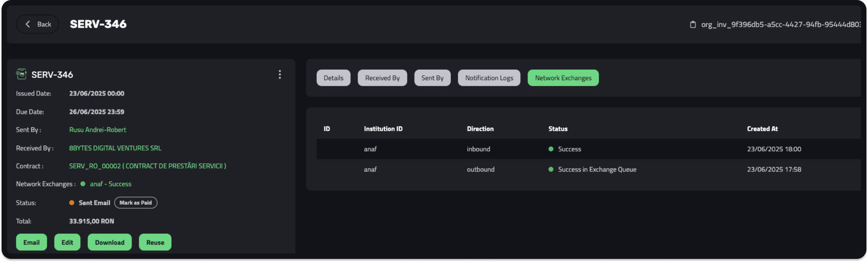
Task: Switch to the Details tab
Action: (333, 78)
